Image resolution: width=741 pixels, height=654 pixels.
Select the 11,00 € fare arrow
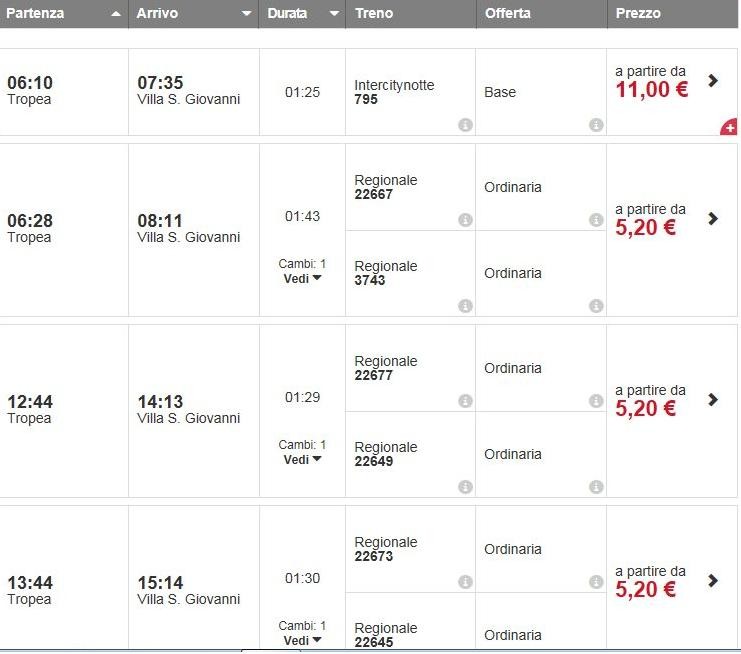pos(713,81)
